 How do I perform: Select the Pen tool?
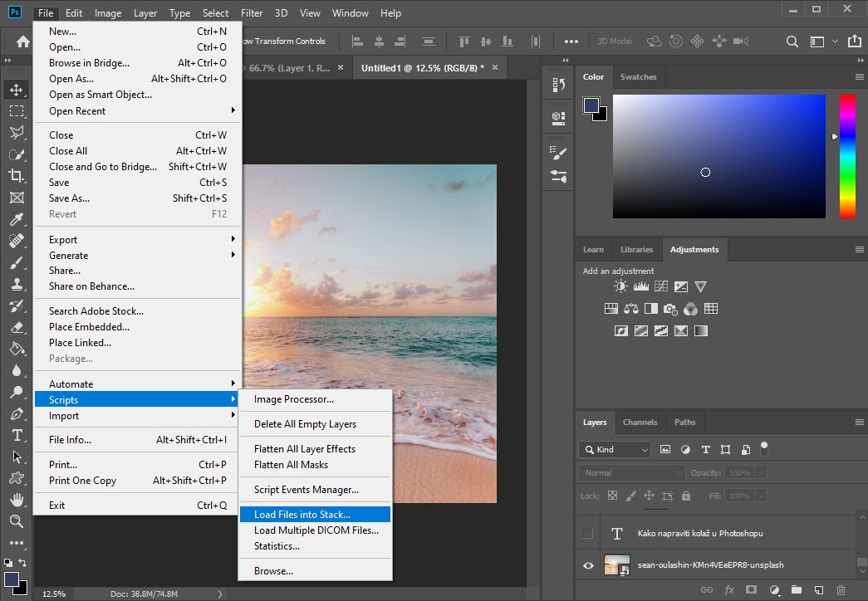(x=17, y=413)
